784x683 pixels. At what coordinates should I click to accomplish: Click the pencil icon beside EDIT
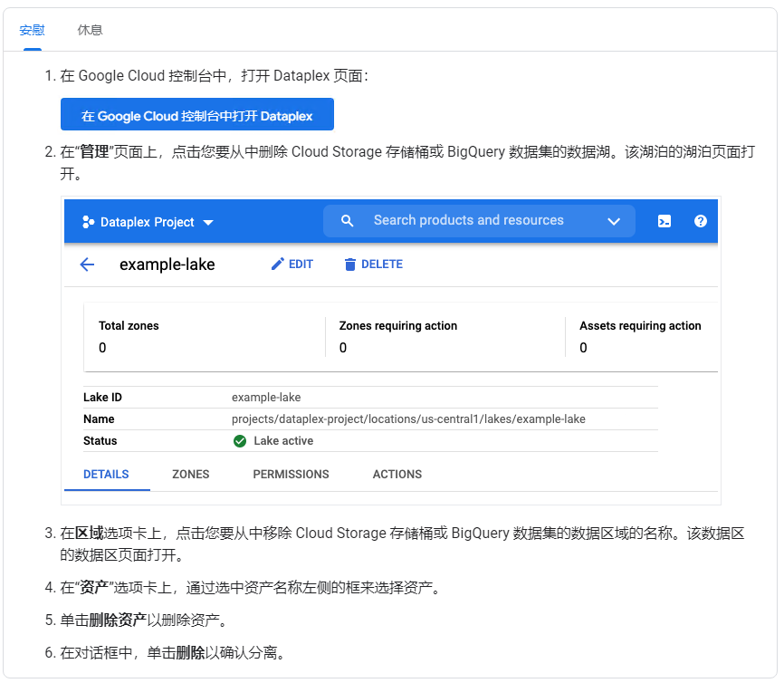point(278,265)
